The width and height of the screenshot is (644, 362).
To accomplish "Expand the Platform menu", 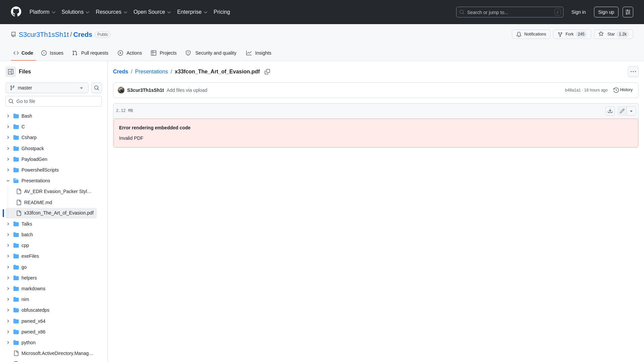I will (43, 12).
